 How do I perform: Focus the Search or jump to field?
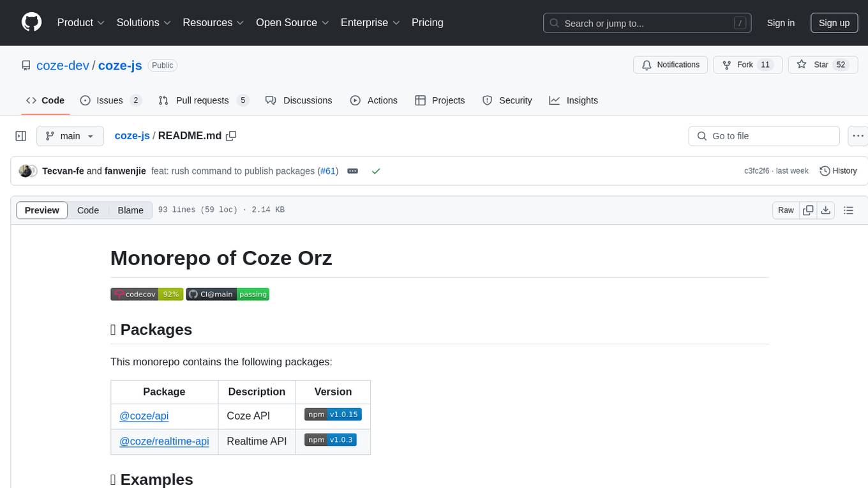(647, 23)
